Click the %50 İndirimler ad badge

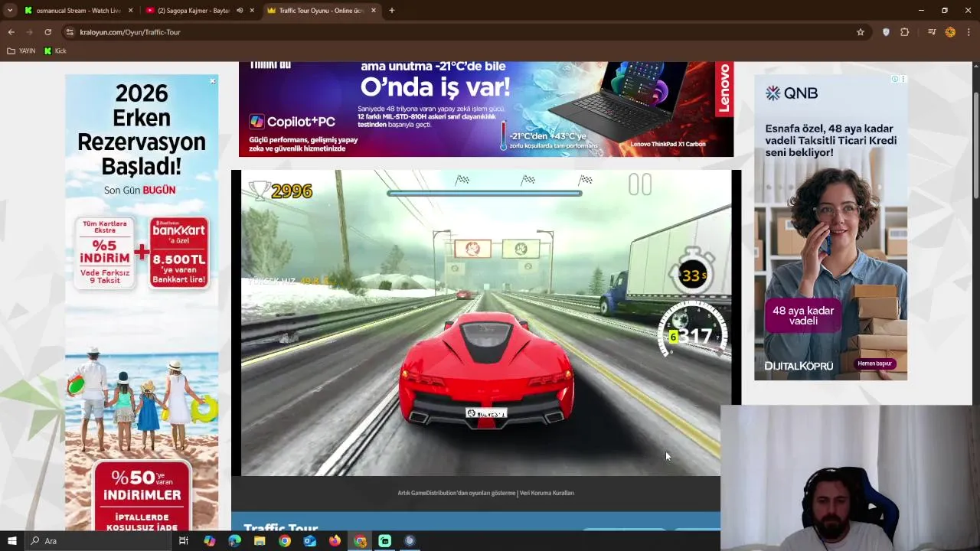142,496
